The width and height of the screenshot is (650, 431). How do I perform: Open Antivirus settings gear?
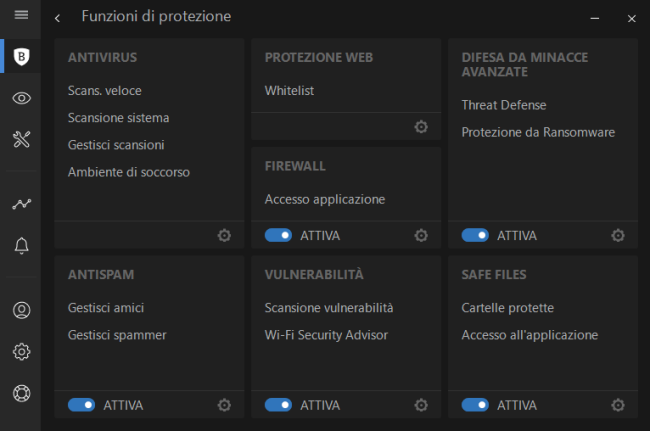[224, 235]
